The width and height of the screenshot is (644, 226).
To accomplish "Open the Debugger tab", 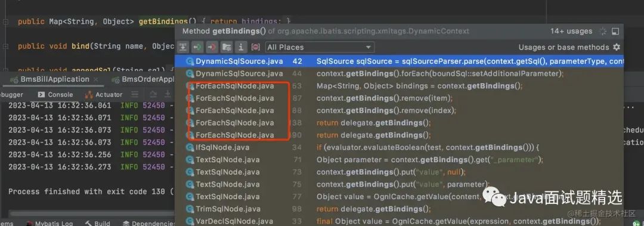I will tap(11, 94).
